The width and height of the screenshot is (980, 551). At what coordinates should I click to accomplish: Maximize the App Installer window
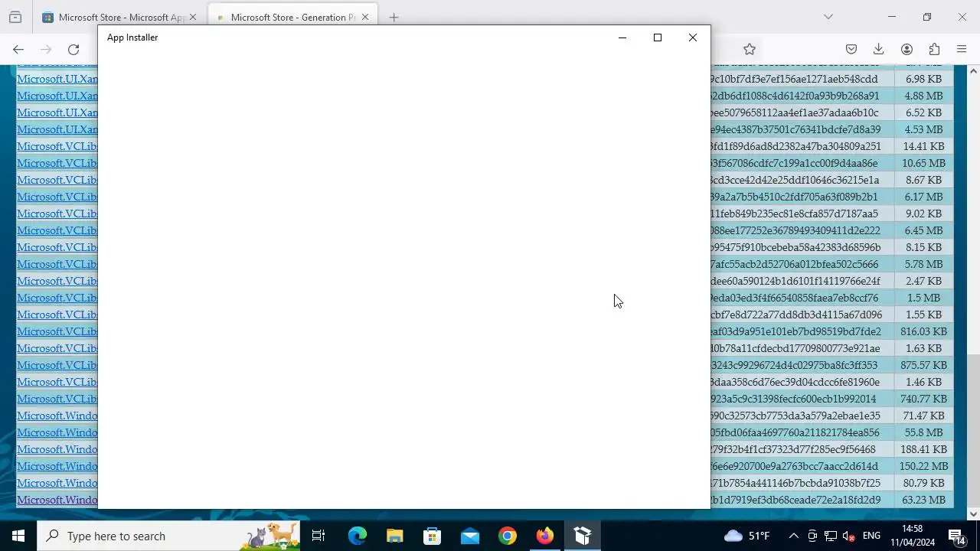tap(658, 37)
